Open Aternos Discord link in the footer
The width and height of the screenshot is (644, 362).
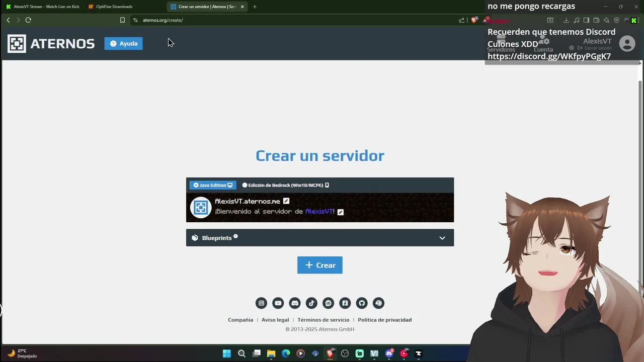tap(295, 303)
